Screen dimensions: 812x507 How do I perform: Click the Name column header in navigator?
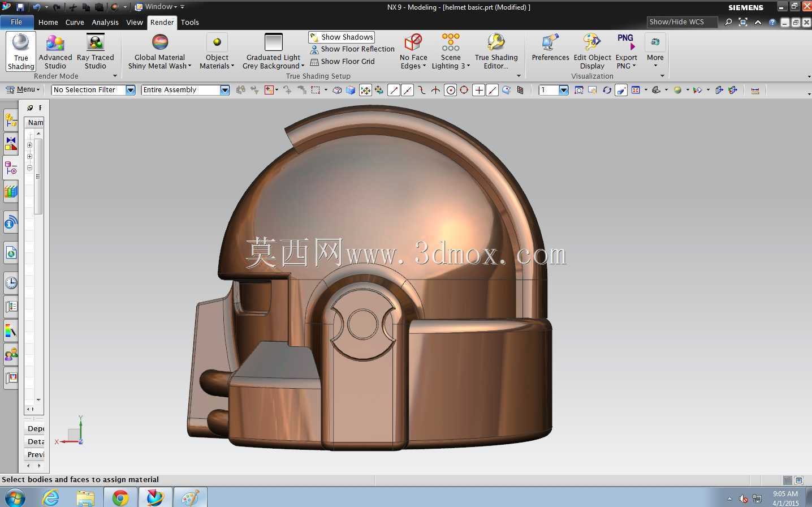(x=35, y=122)
